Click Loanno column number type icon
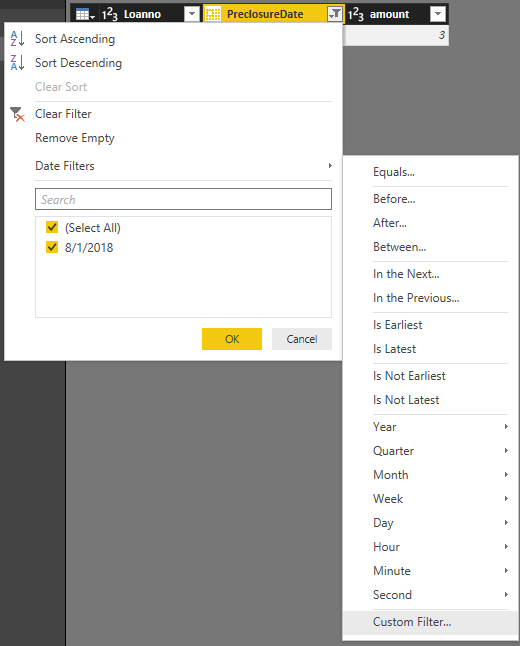 110,14
